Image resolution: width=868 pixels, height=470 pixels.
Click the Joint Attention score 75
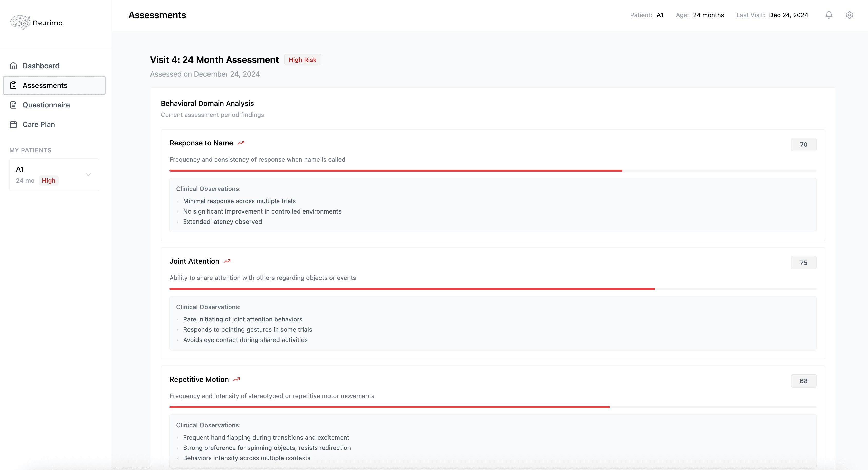803,263
